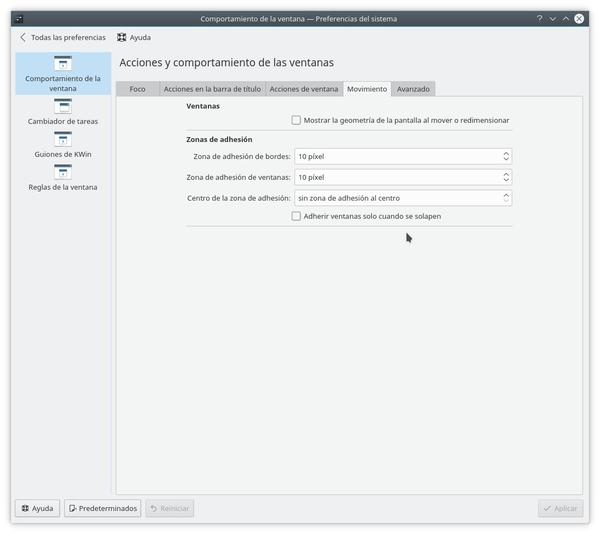Open Acciones en la barra de título tab
The image size is (600, 534).
tap(212, 89)
